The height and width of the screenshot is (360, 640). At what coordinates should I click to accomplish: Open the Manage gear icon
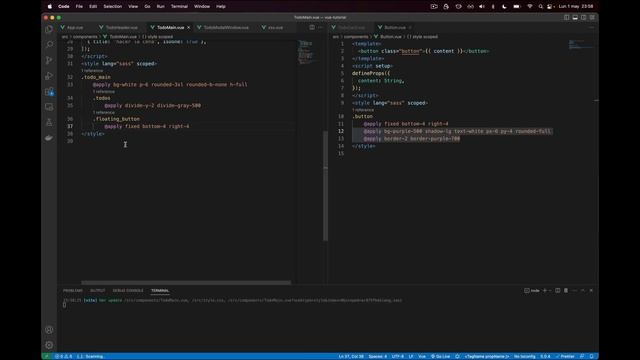point(49,345)
